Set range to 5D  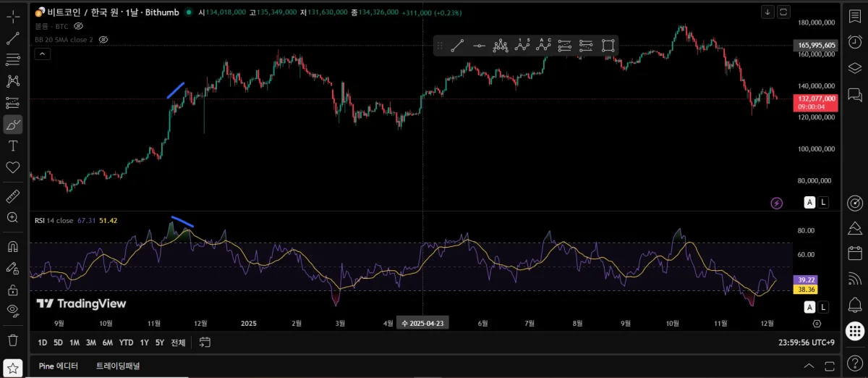click(x=58, y=343)
